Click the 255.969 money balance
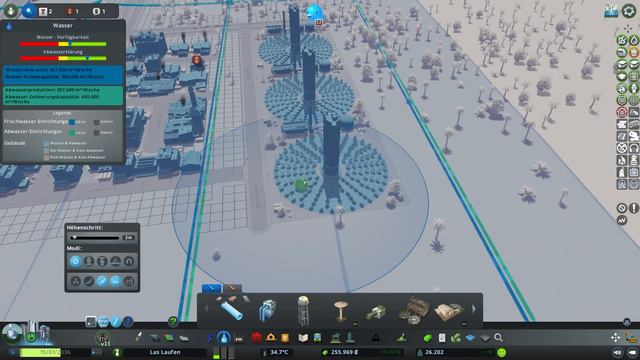This screenshot has width=640, height=360. (345, 352)
